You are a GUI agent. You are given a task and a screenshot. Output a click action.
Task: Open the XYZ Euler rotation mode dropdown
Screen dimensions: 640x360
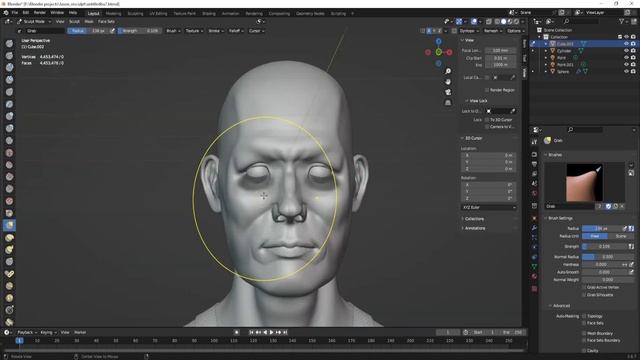(489, 207)
